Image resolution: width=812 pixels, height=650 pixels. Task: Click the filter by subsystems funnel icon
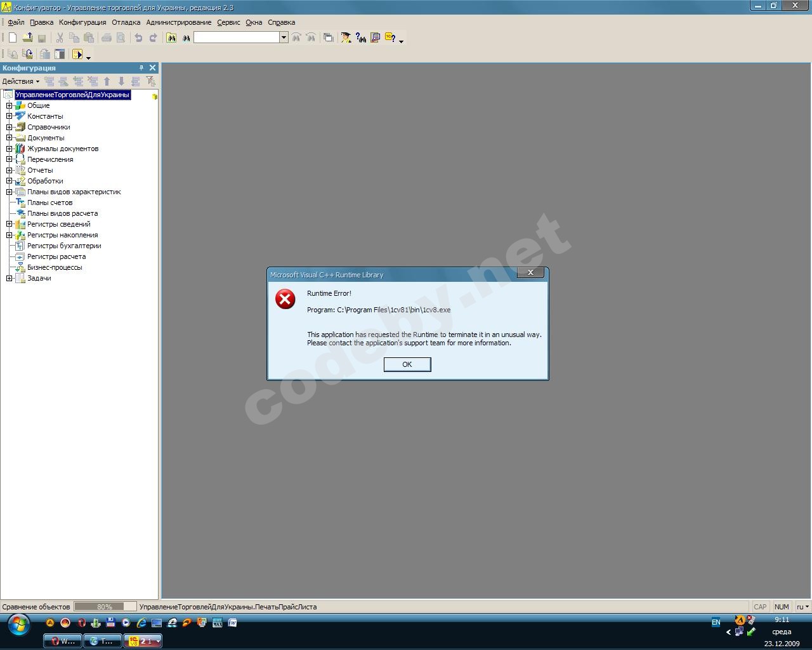coord(150,81)
